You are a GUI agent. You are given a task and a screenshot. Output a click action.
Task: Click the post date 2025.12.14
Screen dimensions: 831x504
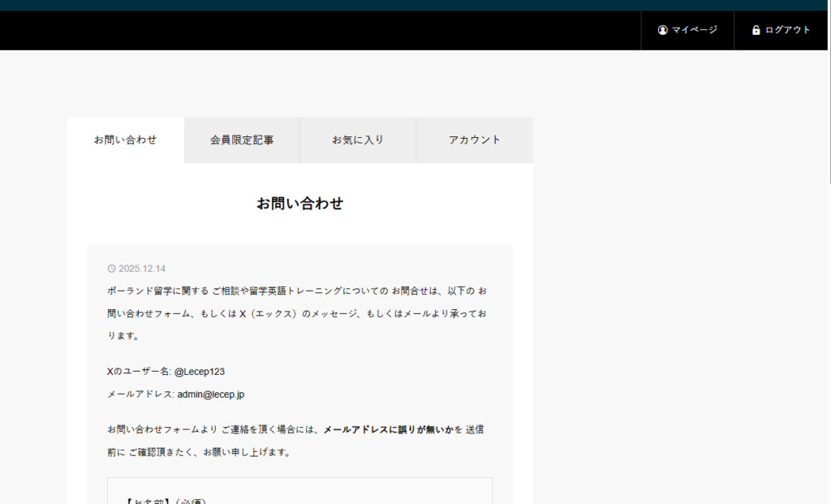(x=142, y=269)
